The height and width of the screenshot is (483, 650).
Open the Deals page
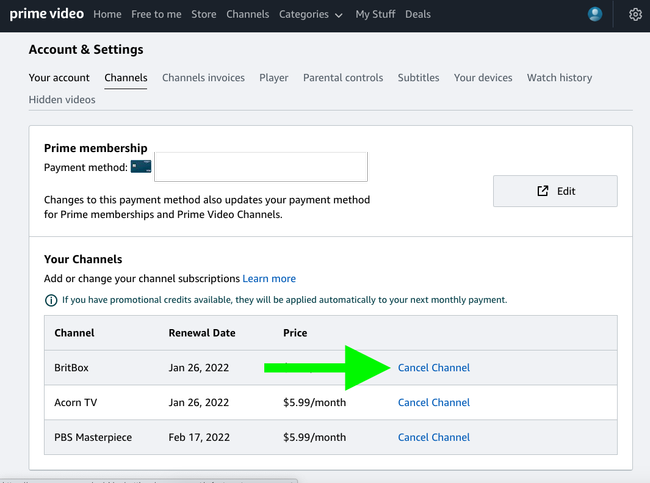(418, 15)
